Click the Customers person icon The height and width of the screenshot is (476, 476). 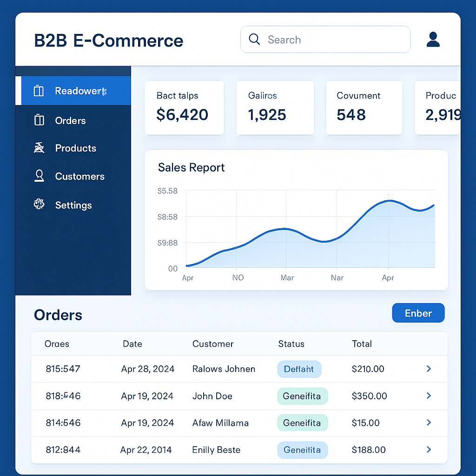point(39,176)
